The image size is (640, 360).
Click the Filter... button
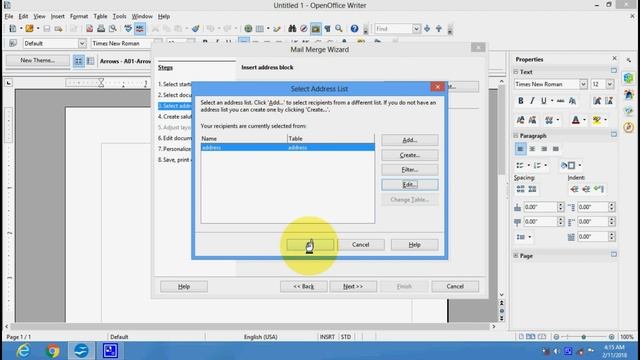pos(410,170)
